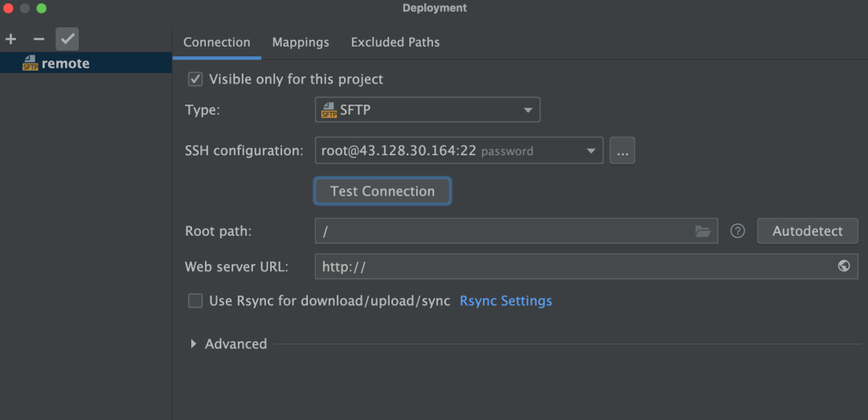Screen dimensions: 868x420
Task: Open the Type SFTP dropdown
Action: 427,110
